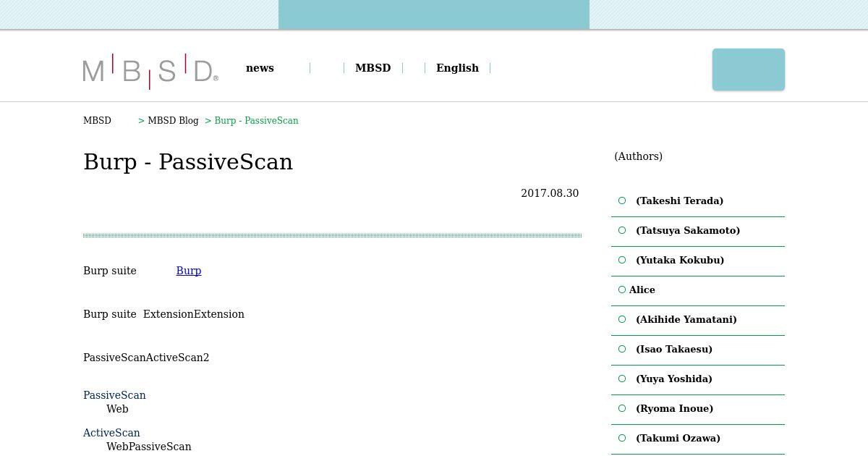Screen dimensions: 868x456
Task: Open author Akihide Yamatani
Action: (x=686, y=320)
